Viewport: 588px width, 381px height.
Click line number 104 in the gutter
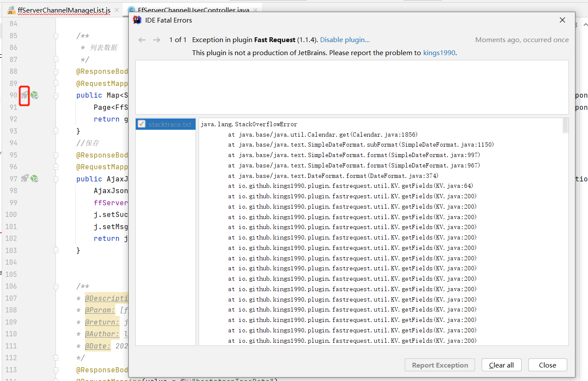coord(11,262)
